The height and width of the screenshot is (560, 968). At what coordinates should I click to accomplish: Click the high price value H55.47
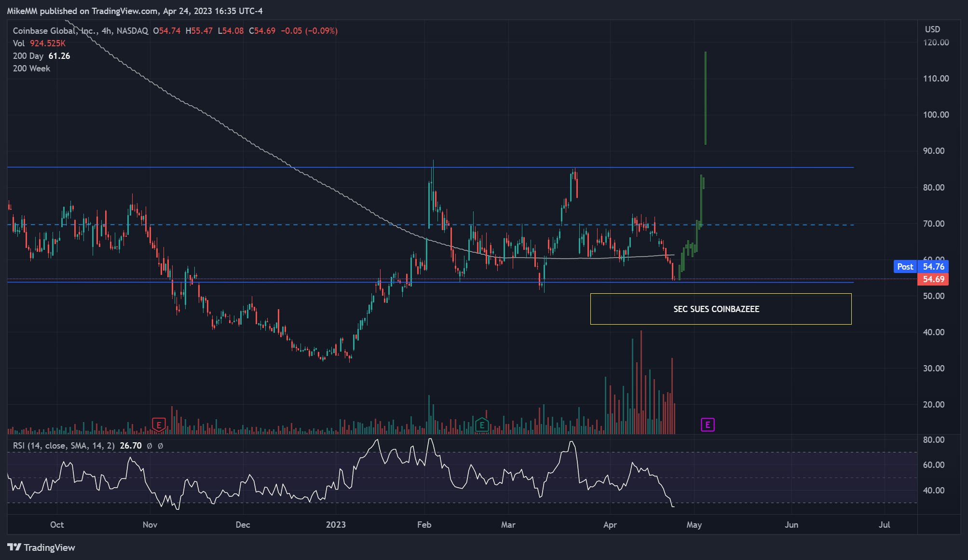pyautogui.click(x=199, y=31)
